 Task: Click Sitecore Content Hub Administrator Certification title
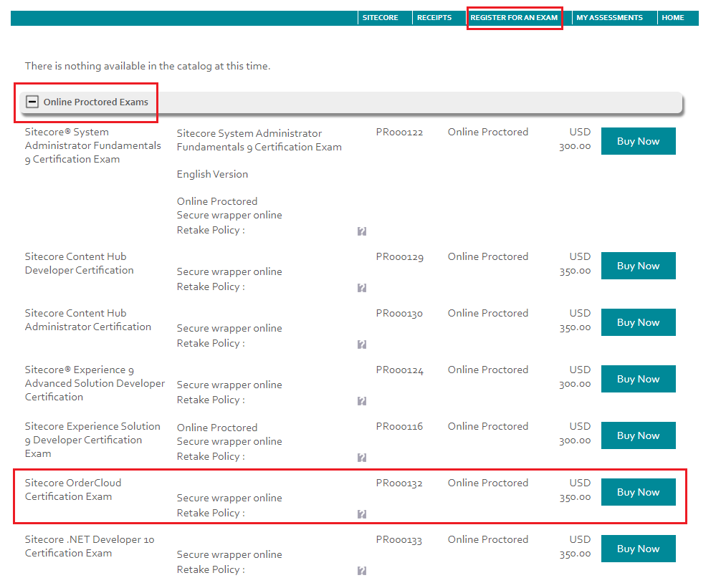pos(88,319)
